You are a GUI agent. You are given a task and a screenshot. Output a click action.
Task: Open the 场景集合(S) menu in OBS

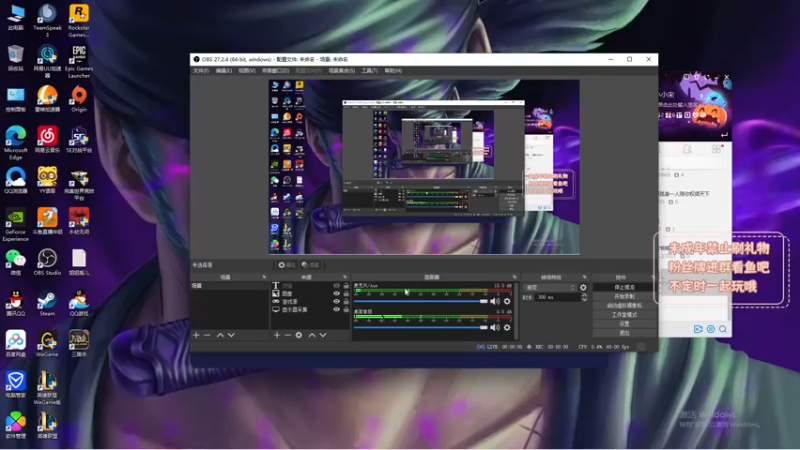click(x=342, y=71)
